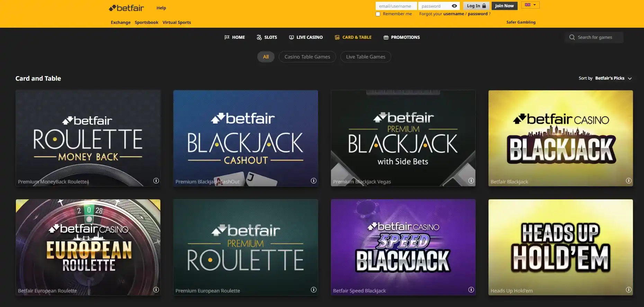The image size is (644, 307).
Task: Open info icon on Heads Up Hold'em
Action: pyautogui.click(x=629, y=290)
